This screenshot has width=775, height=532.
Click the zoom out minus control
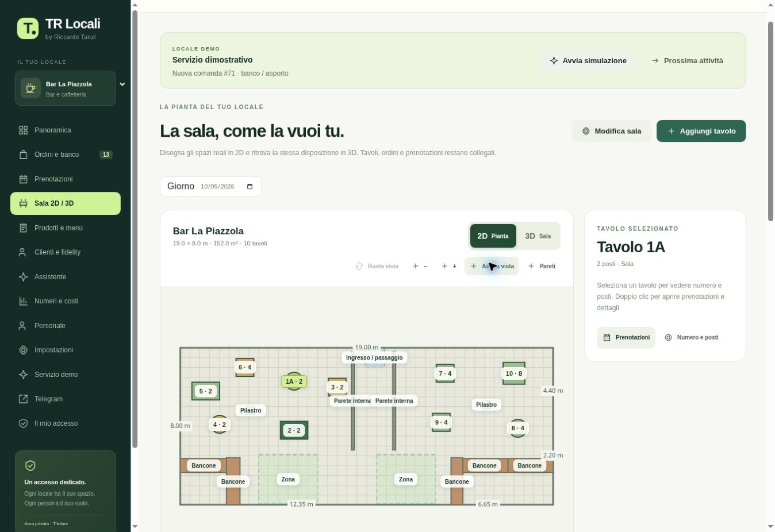pyautogui.click(x=420, y=266)
